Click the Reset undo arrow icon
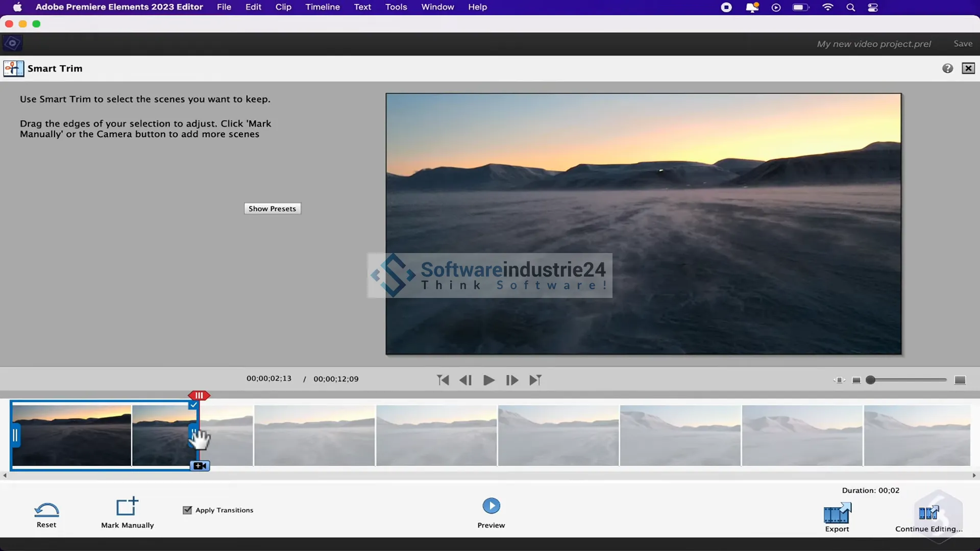 (46, 510)
